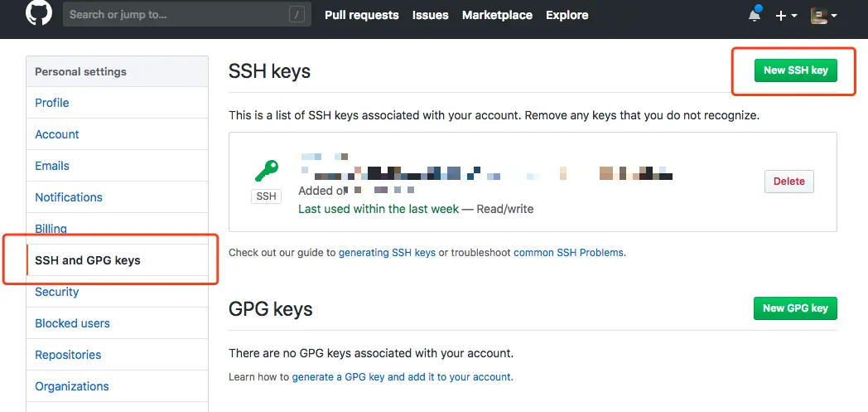The image size is (868, 412).
Task: Click the green SSH key icon
Action: point(266,172)
